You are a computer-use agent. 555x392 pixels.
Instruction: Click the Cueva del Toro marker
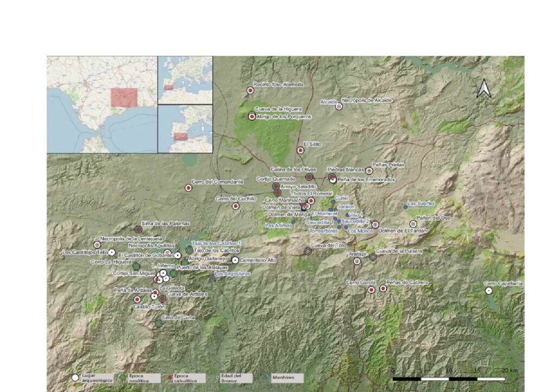308,251
